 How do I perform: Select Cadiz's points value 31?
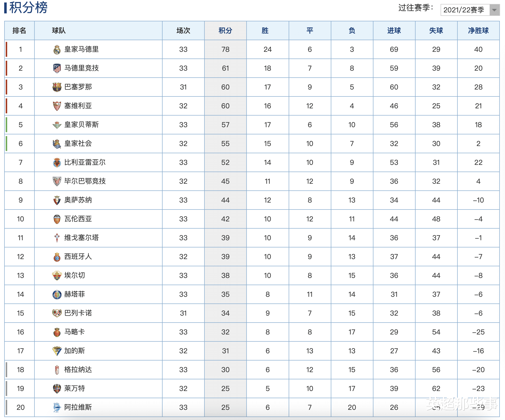[225, 351]
